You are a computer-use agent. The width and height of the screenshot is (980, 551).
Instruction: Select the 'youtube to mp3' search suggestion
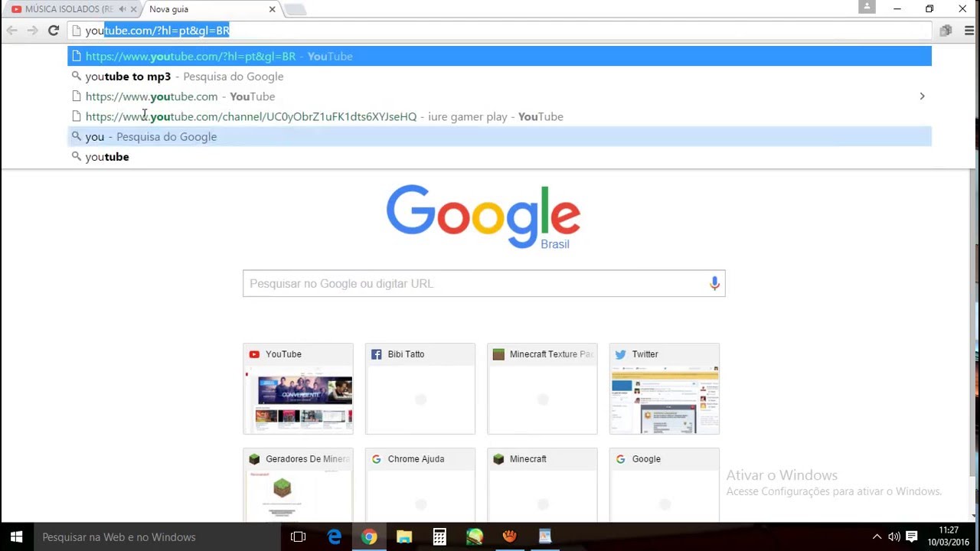tap(499, 77)
